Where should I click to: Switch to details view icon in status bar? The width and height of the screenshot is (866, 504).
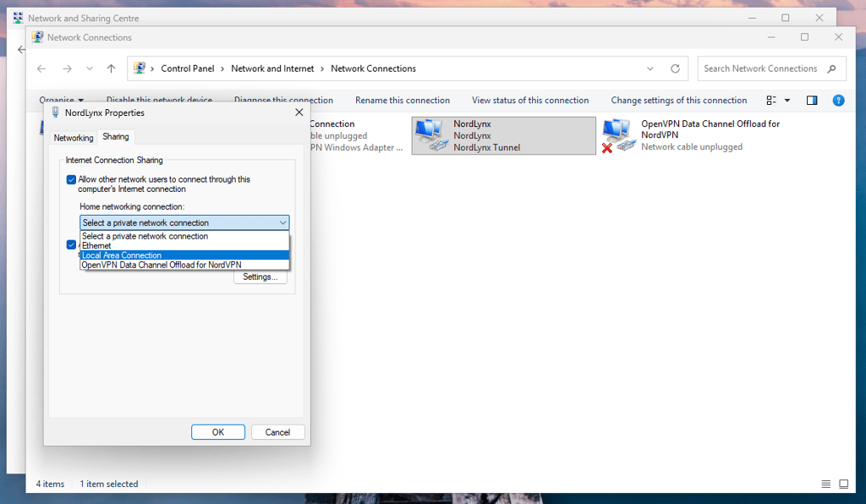[825, 484]
